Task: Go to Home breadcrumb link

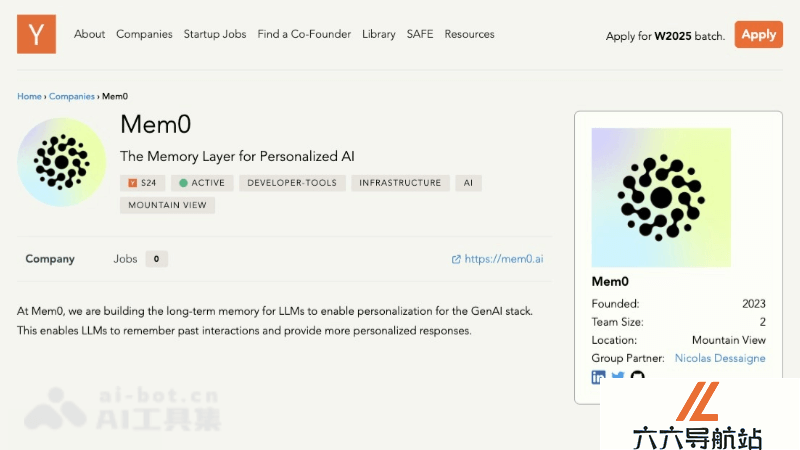Action: tap(29, 96)
